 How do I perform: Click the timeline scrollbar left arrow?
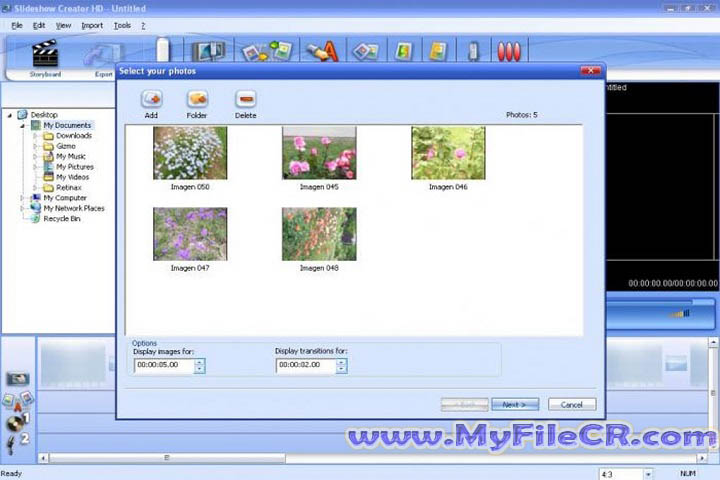pyautogui.click(x=44, y=458)
